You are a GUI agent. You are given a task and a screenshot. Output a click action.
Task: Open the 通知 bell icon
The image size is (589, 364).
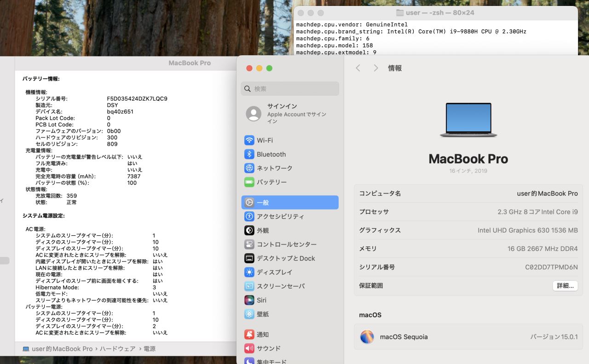(x=249, y=335)
